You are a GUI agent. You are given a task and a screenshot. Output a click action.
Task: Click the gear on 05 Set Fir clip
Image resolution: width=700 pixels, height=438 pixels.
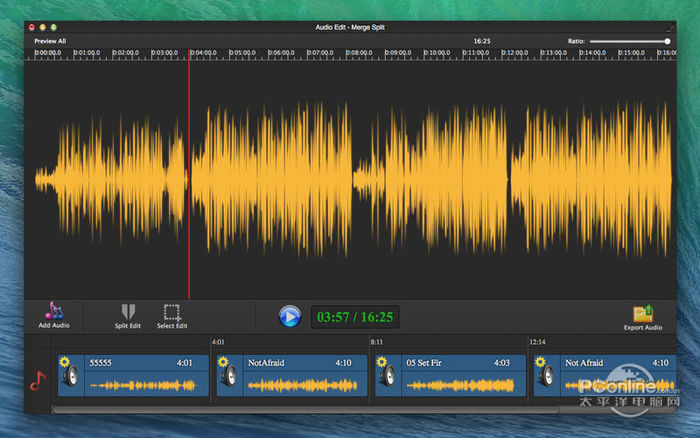pyautogui.click(x=382, y=362)
